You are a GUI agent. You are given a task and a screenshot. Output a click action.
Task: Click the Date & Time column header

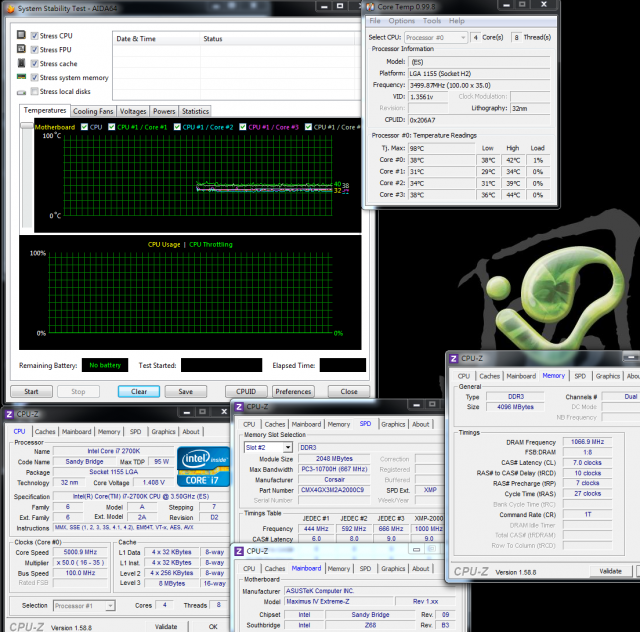156,39
